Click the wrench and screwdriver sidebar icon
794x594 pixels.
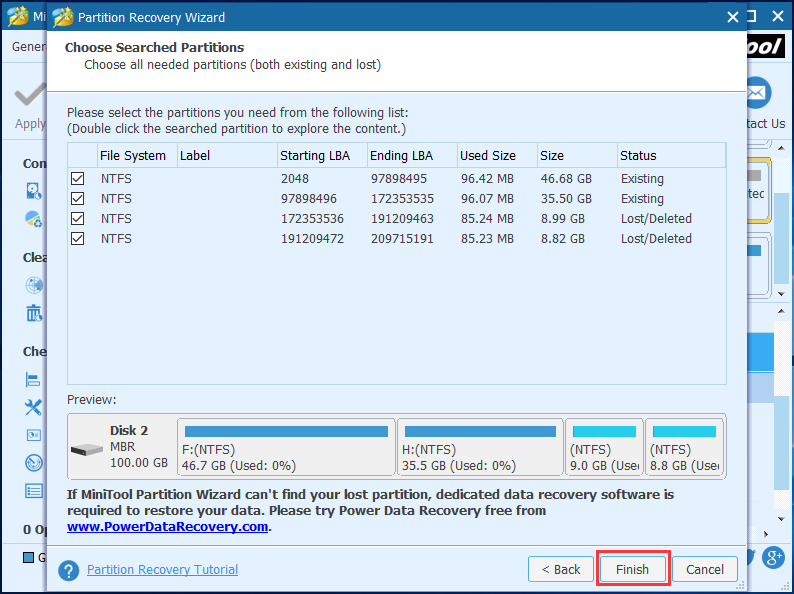(33, 407)
